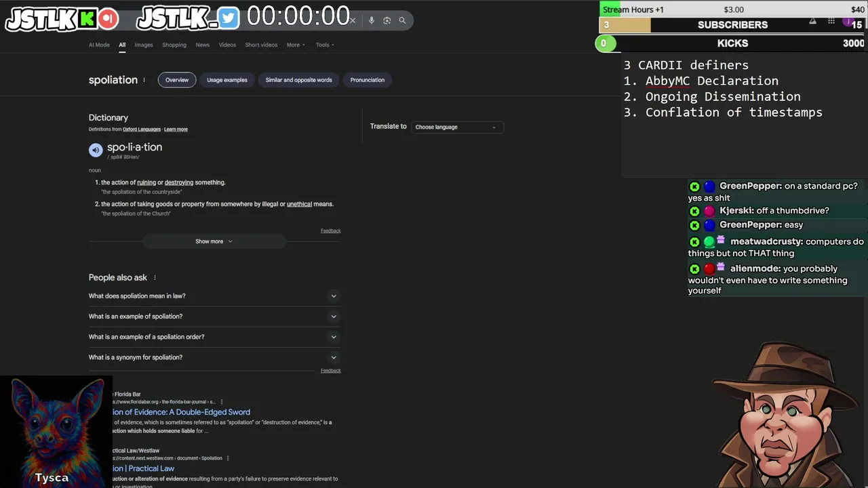Open the Florida Bar result's three-dot menu

222,402
